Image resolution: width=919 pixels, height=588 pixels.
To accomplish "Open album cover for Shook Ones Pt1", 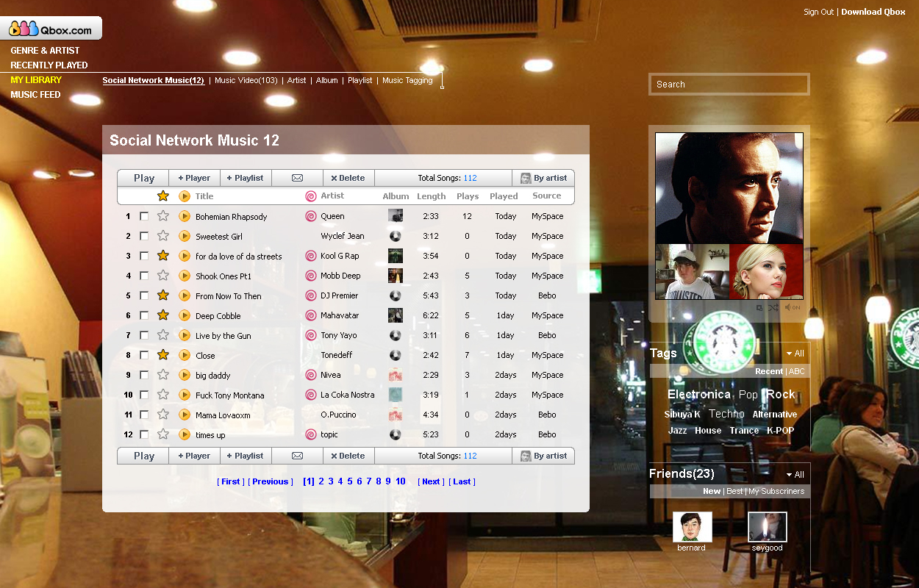I will coord(396,276).
